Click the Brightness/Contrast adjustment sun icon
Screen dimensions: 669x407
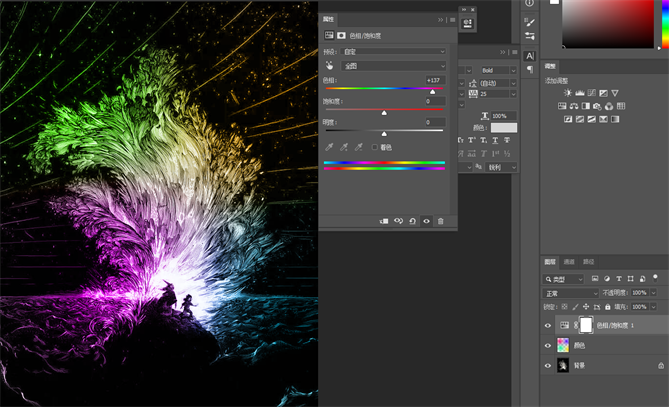568,92
